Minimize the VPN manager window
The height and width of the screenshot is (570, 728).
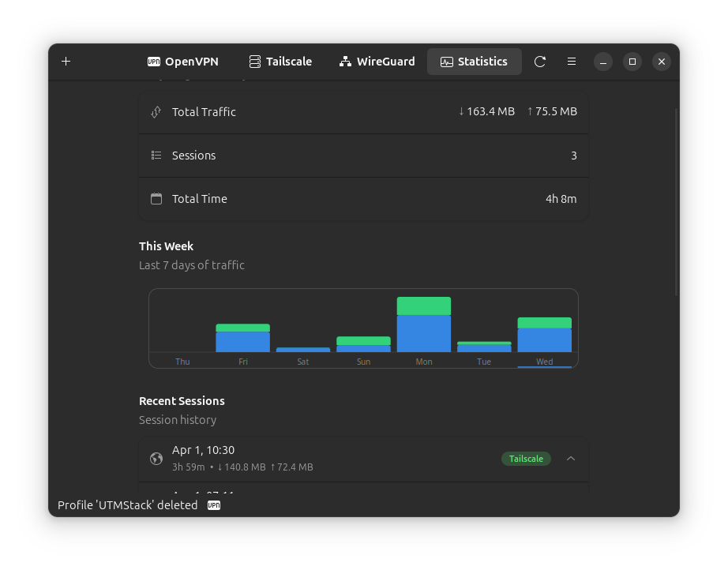pyautogui.click(x=603, y=62)
